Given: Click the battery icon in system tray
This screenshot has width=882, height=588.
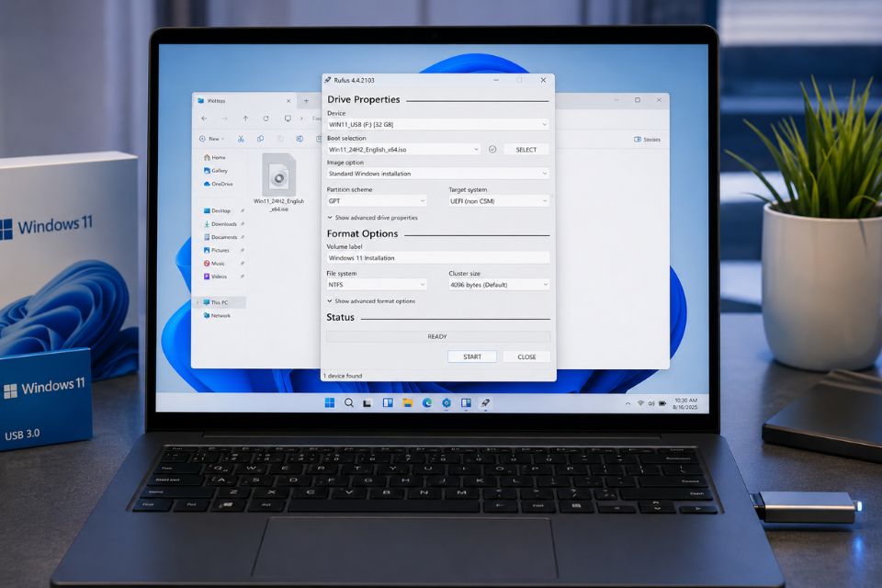Looking at the screenshot, I should pos(662,403).
